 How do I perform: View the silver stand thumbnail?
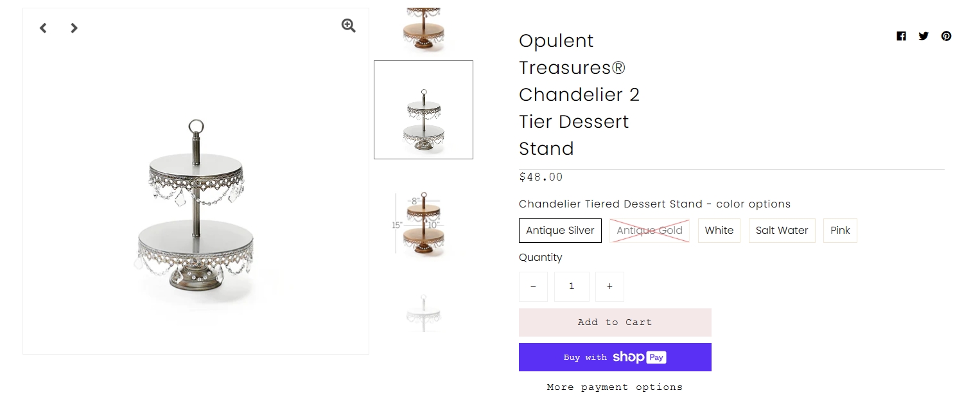[x=424, y=110]
